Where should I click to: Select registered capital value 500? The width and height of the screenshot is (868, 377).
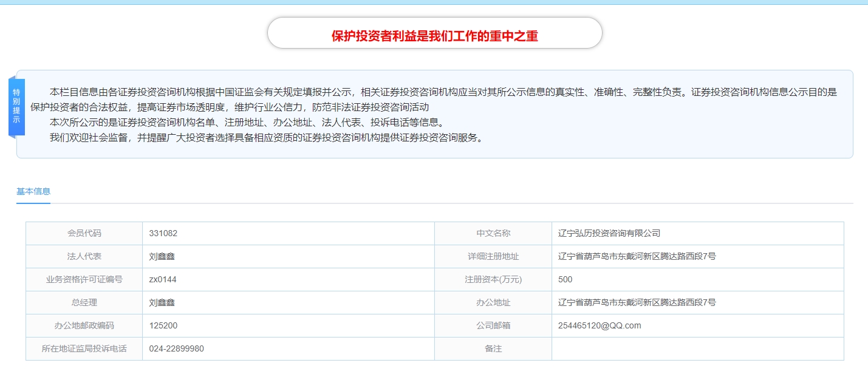pos(566,279)
